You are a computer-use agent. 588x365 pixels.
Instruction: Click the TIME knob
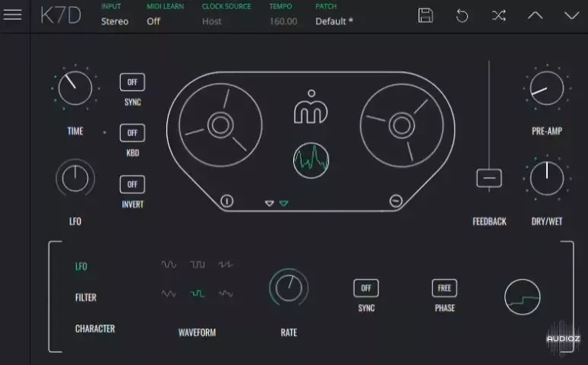(75, 88)
